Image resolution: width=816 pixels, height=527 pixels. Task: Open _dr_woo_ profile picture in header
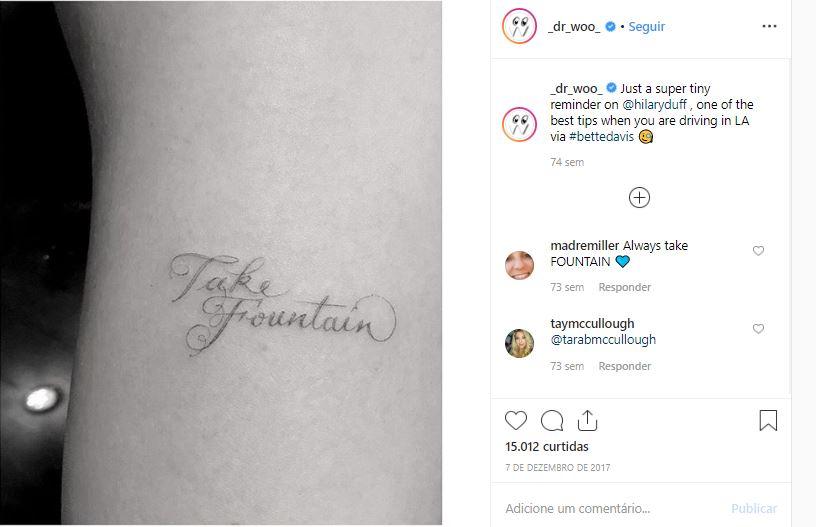[x=520, y=27]
